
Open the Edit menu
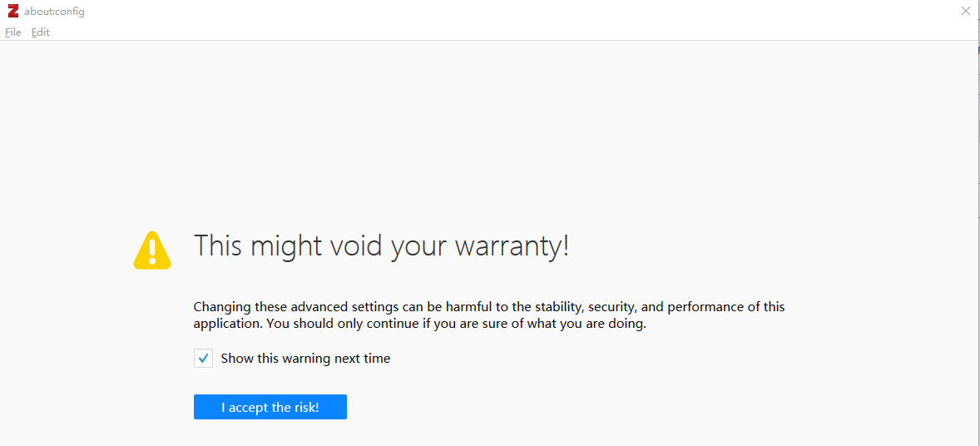point(41,32)
